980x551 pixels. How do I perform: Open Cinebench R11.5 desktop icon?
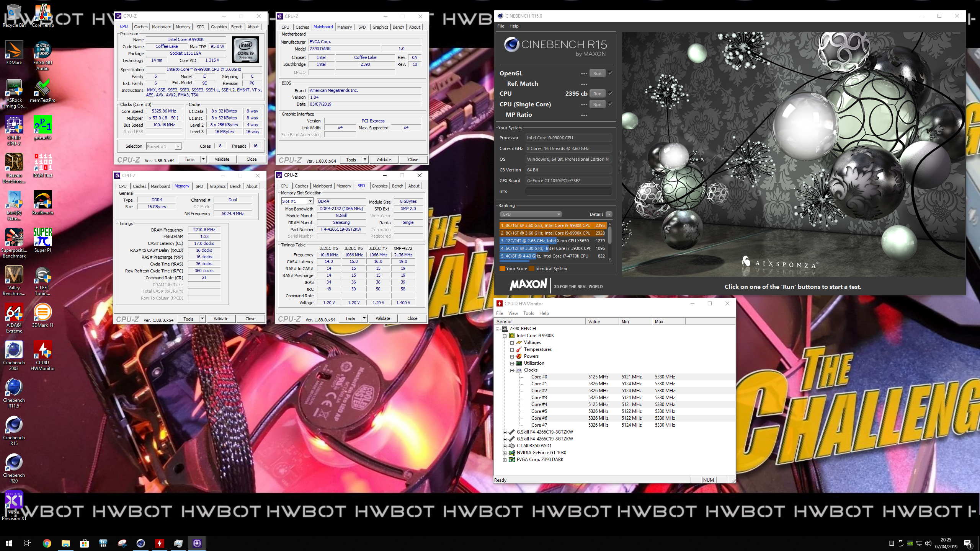[14, 393]
